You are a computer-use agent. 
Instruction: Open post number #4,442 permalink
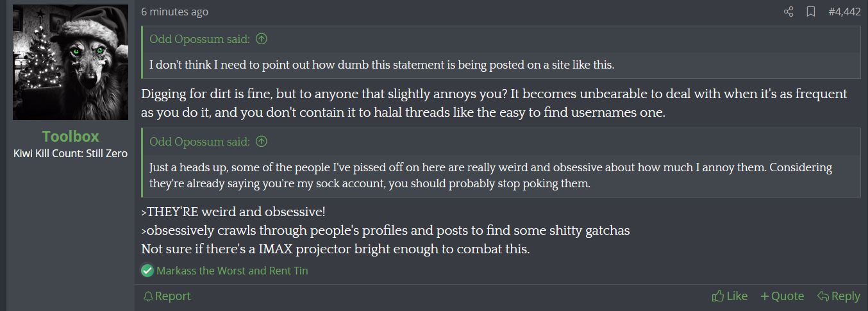(x=844, y=12)
